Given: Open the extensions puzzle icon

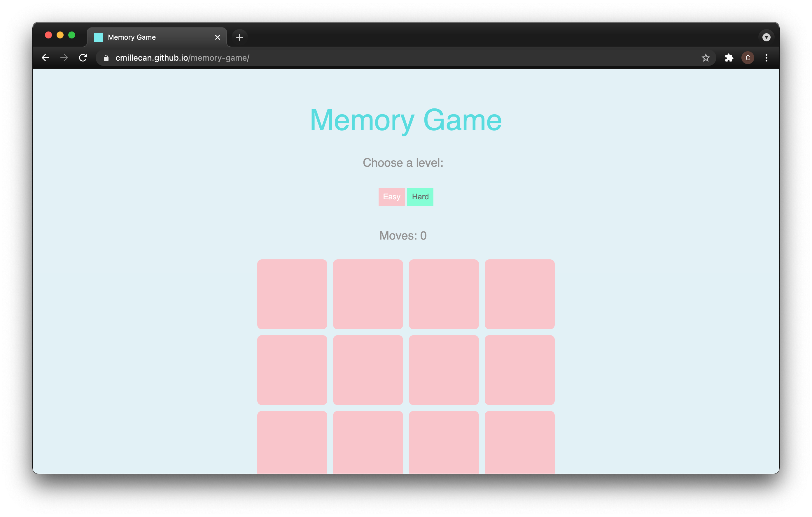Looking at the screenshot, I should [729, 58].
